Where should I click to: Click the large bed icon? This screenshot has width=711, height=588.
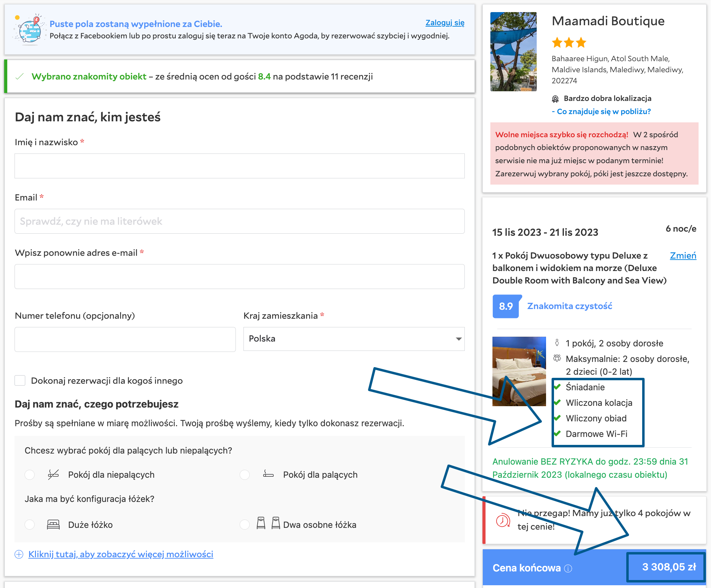click(53, 525)
